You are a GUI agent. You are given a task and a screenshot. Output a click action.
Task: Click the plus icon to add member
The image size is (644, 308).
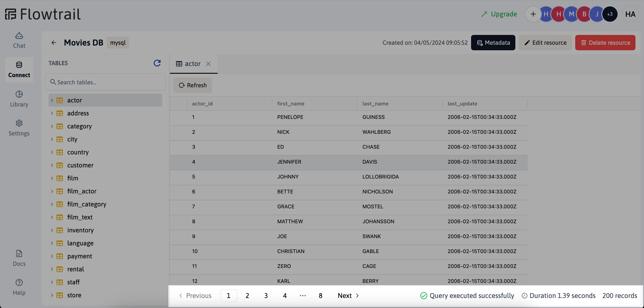[x=533, y=14]
